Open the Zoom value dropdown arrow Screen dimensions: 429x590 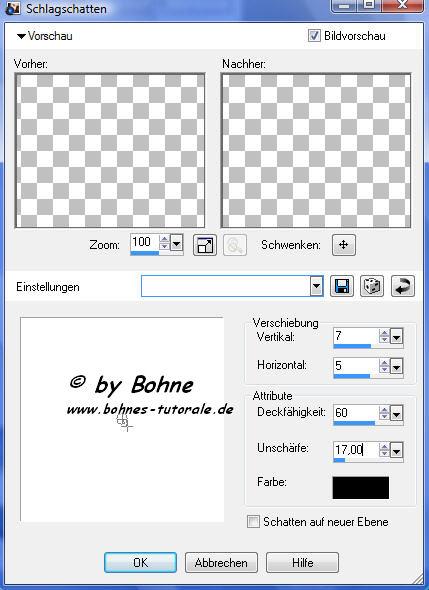pos(176,243)
